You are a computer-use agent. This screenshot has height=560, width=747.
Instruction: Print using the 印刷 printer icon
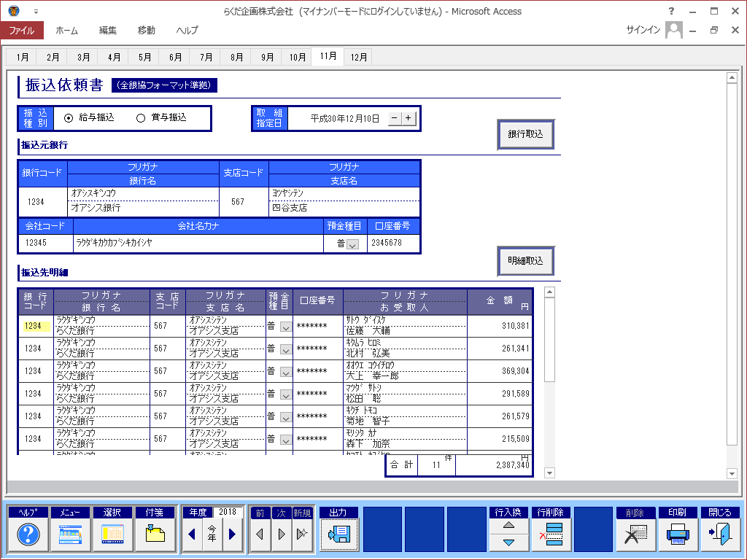tap(678, 534)
